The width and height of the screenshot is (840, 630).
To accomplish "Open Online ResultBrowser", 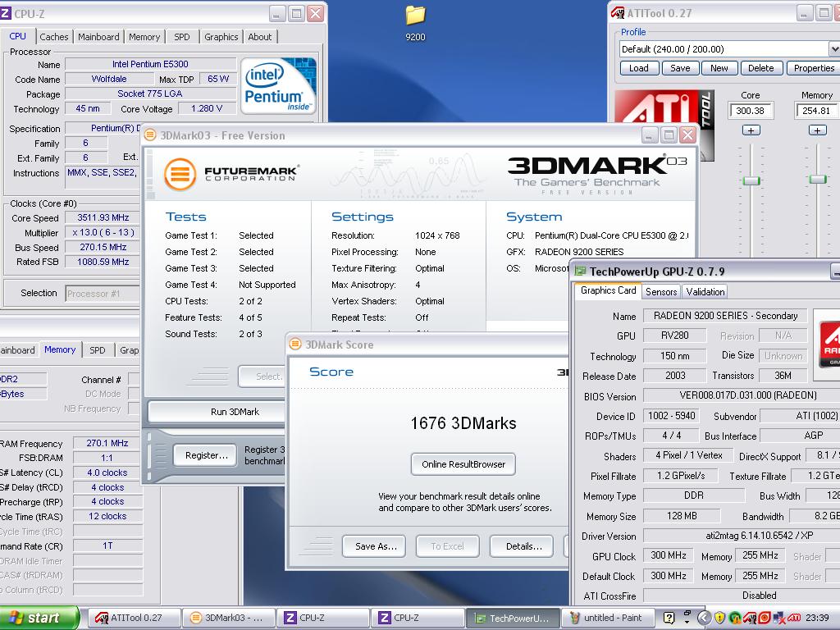I will pos(463,464).
